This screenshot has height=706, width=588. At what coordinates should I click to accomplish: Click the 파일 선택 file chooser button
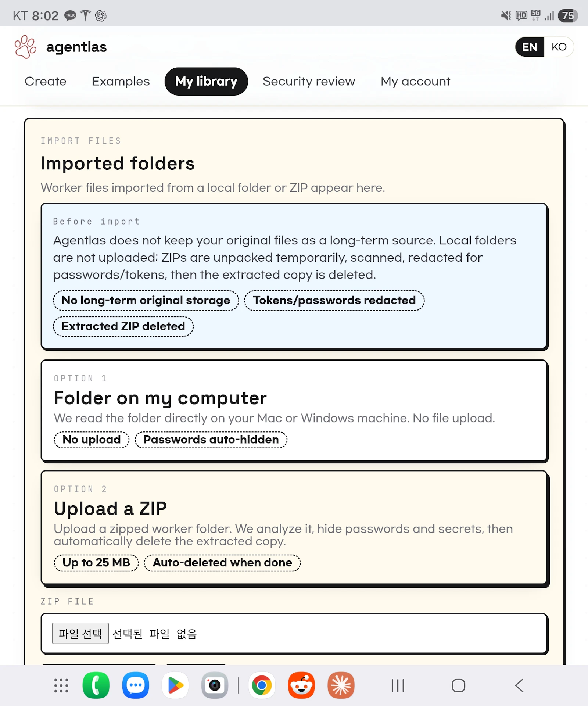[80, 633]
